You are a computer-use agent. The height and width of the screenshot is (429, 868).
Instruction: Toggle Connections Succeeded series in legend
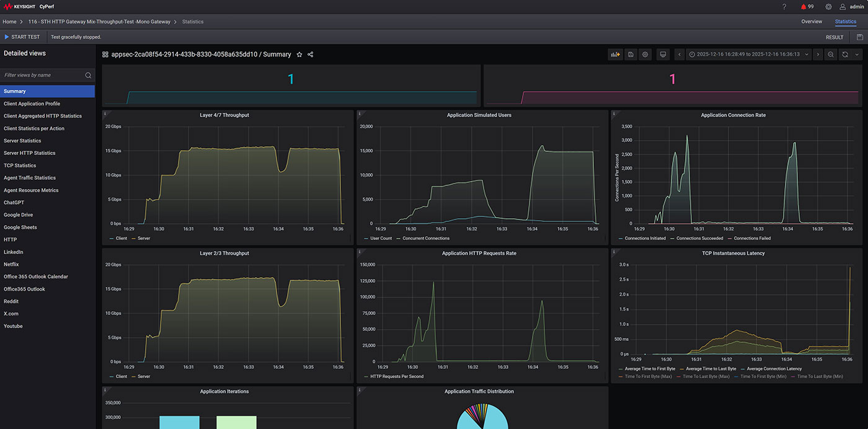click(x=696, y=238)
